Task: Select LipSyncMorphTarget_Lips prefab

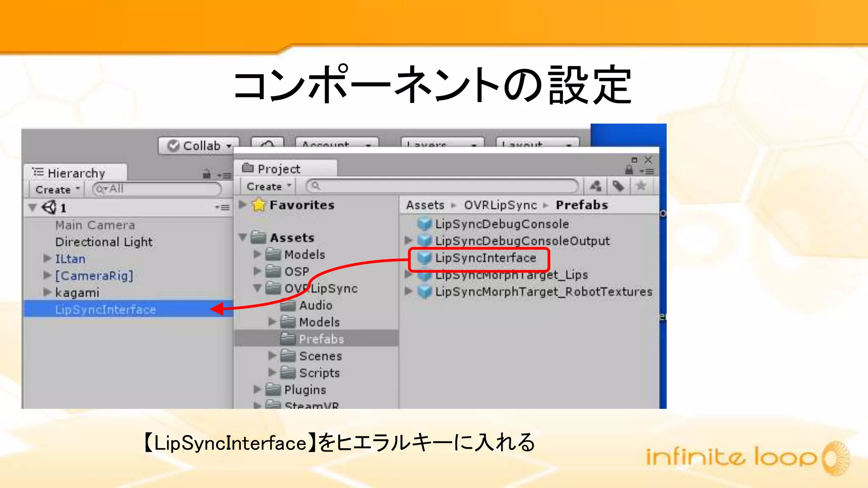Action: 503,274
